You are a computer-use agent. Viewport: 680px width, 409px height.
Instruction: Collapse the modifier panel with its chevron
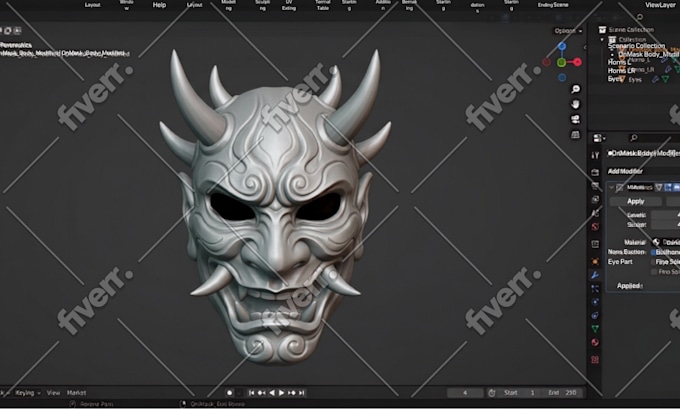coord(611,187)
